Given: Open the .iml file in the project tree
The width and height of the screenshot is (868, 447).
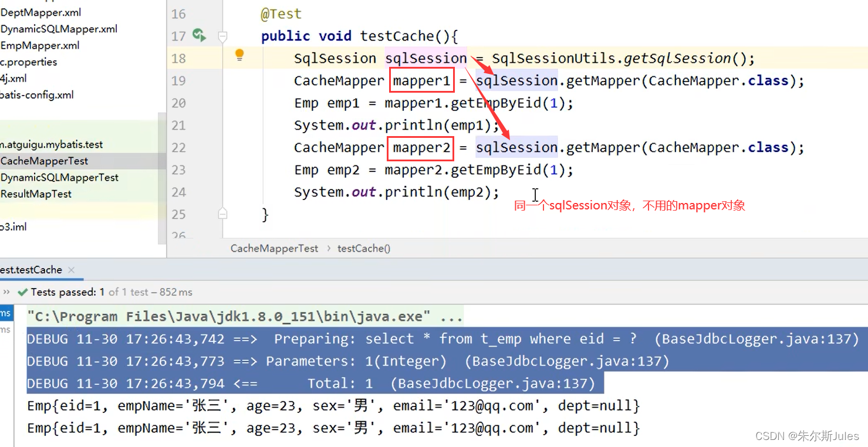Looking at the screenshot, I should [13, 227].
